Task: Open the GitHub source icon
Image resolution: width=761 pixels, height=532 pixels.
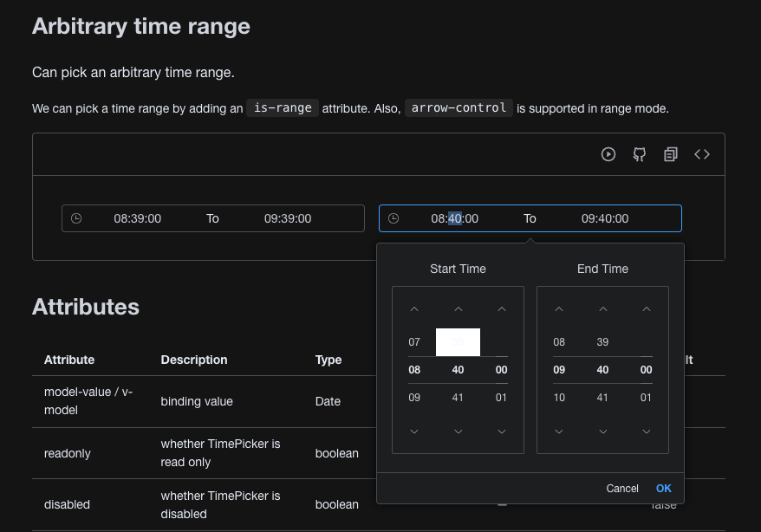Action: click(x=639, y=154)
